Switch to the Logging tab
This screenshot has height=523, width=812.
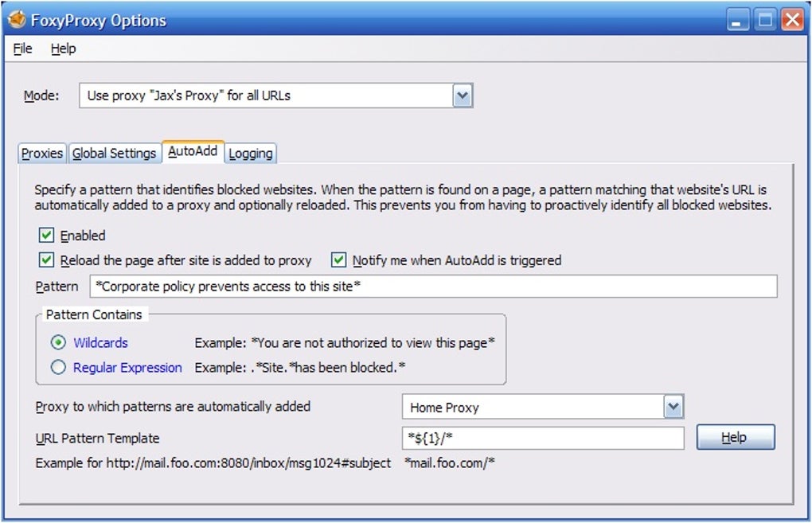(251, 154)
